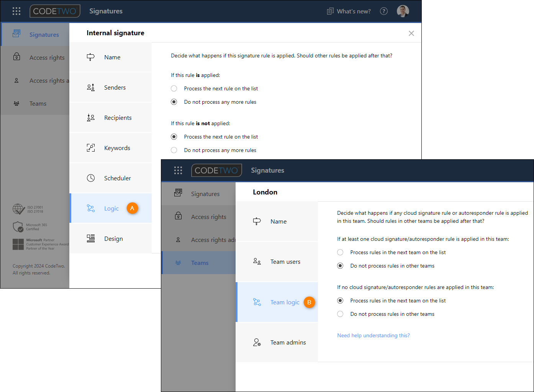This screenshot has width=534, height=392.
Task: Select 'Do not process any more rules' when rule is applied
Action: 174,102
